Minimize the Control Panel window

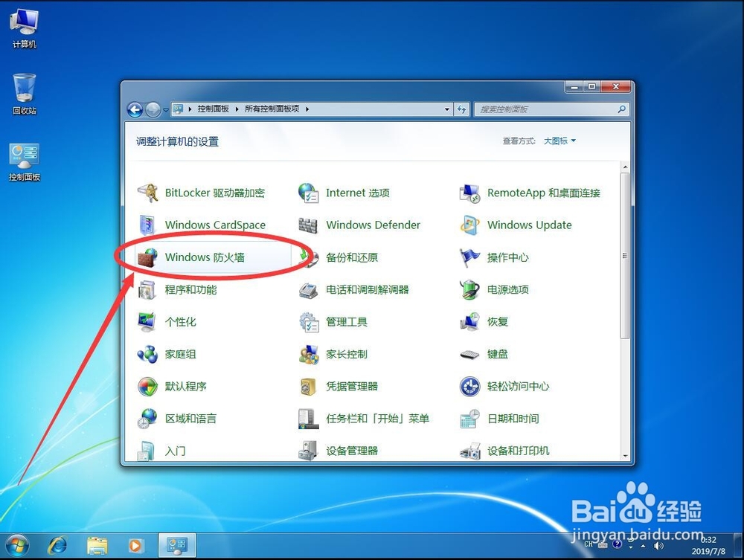click(574, 87)
